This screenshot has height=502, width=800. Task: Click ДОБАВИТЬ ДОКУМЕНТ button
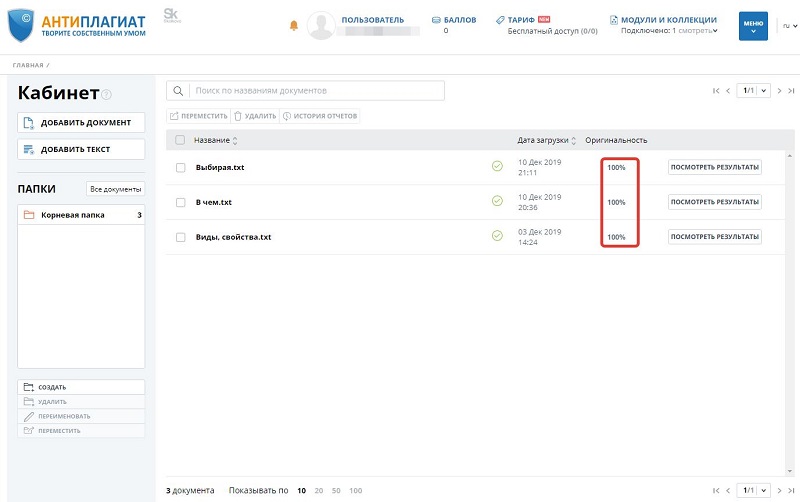click(x=81, y=122)
